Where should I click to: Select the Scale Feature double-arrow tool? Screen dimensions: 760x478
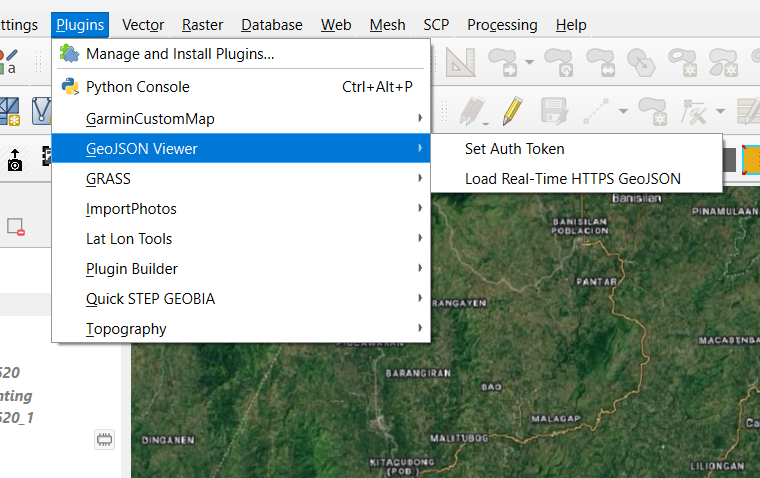pyautogui.click(x=601, y=62)
